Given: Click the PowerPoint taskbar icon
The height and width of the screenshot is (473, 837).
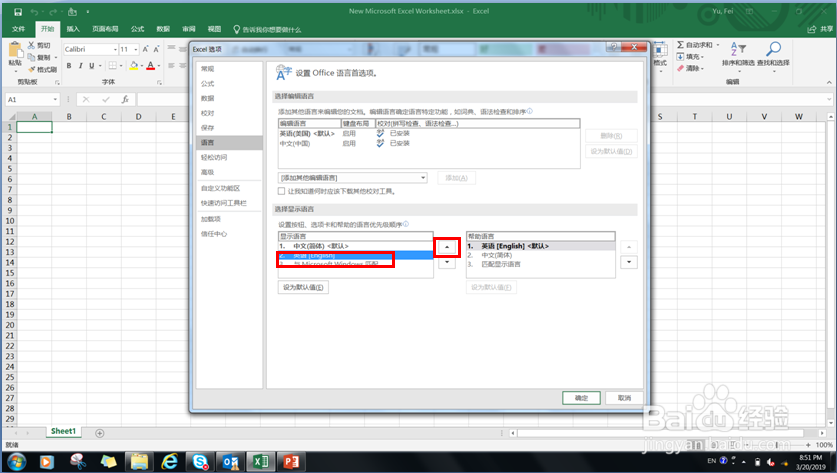Looking at the screenshot, I should 291,461.
